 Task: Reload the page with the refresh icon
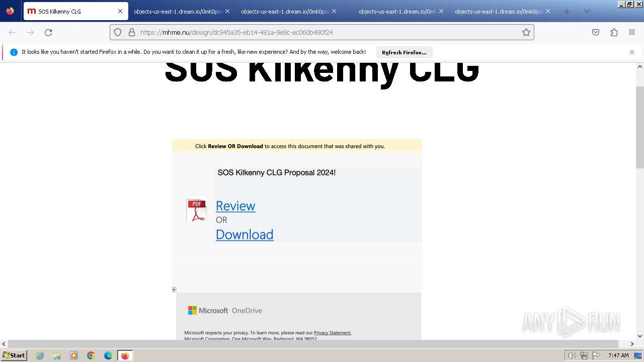tap(48, 32)
